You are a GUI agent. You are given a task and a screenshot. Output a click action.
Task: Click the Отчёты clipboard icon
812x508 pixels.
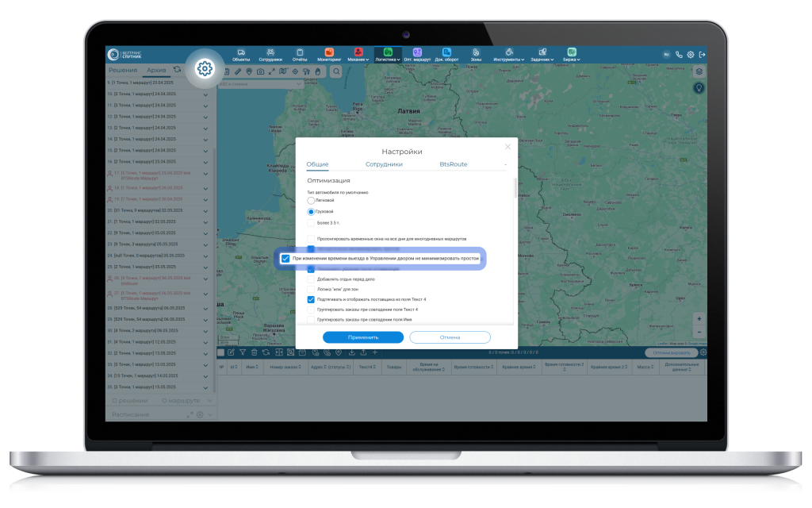[300, 54]
